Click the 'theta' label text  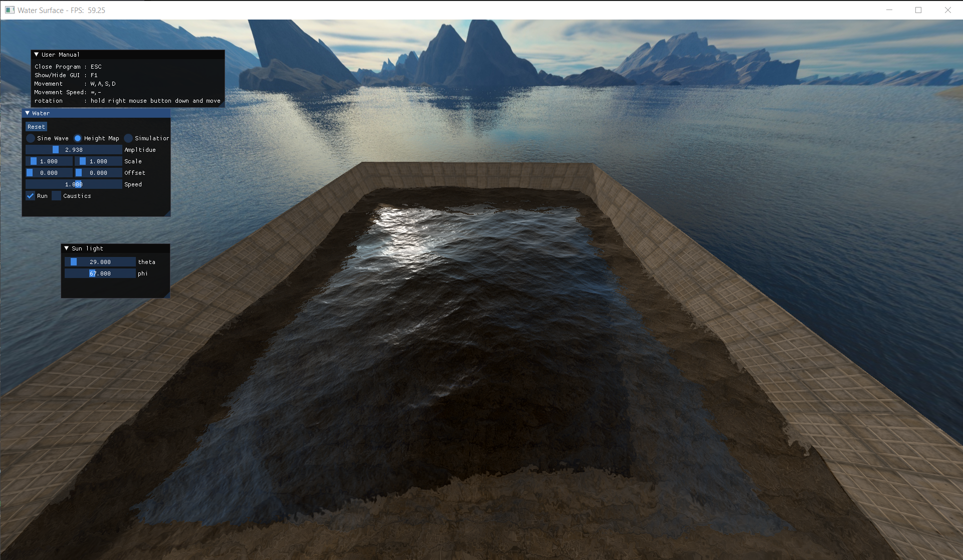pos(147,262)
